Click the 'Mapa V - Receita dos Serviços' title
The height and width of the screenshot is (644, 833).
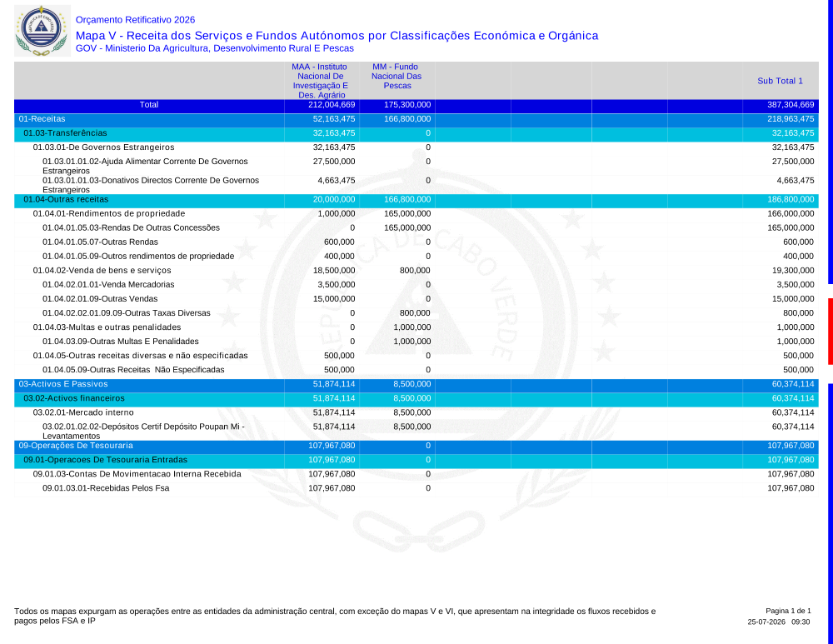coord(337,36)
